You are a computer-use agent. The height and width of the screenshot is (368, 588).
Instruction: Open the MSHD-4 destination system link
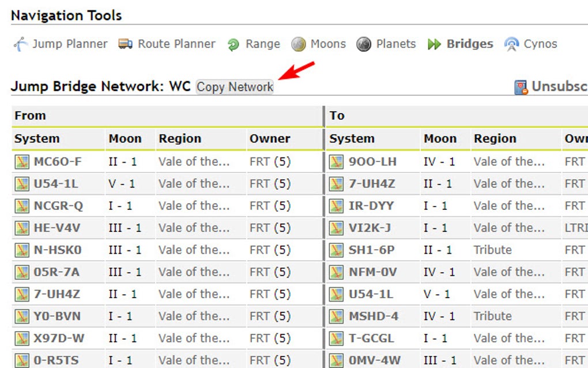[x=374, y=317]
